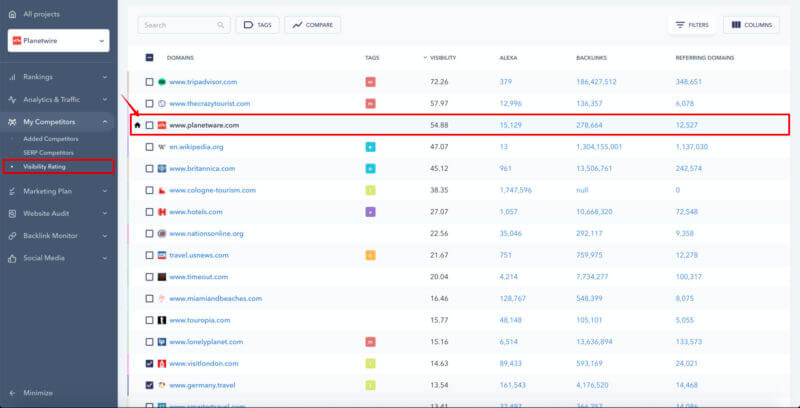
Task: Click Minimize sidebar arrow icon
Action: (x=13, y=393)
